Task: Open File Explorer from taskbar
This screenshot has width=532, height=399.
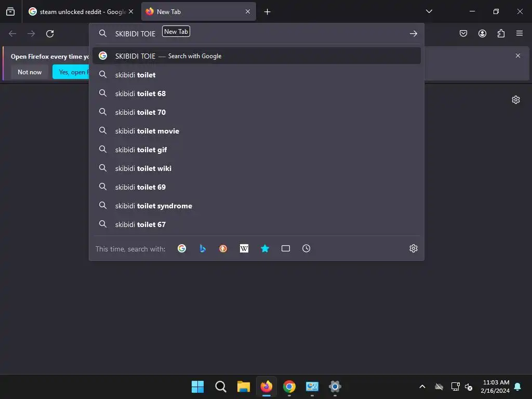Action: coord(243,387)
